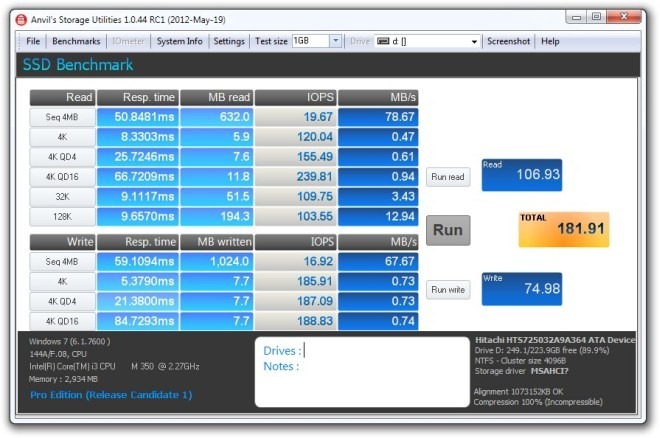Click the SSD Benchmark heading
This screenshot has width=660, height=438.
pos(78,65)
